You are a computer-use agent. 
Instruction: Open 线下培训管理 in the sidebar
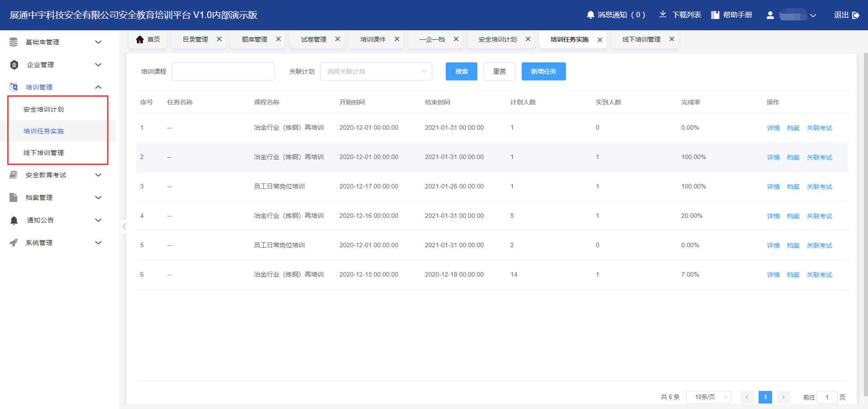[x=43, y=153]
